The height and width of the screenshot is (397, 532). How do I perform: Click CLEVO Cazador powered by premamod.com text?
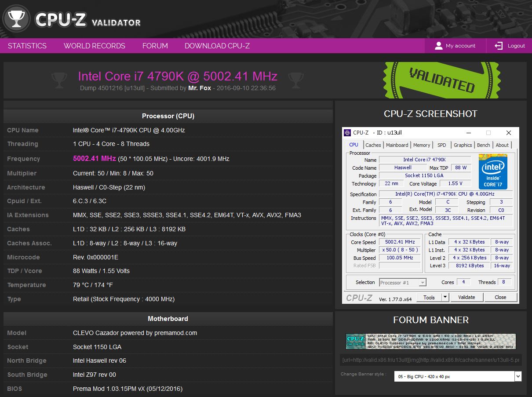tap(135, 333)
